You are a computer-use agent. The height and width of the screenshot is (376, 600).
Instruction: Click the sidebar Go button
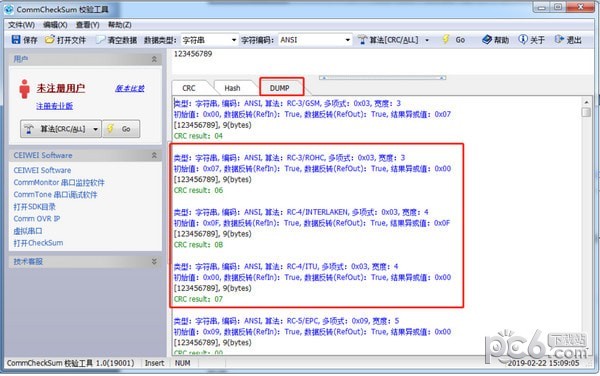[x=121, y=129]
